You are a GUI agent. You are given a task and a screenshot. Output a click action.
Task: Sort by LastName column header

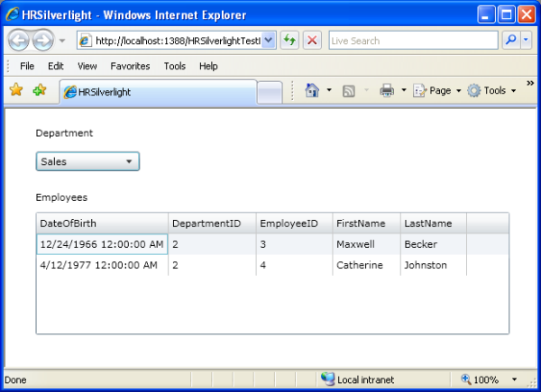point(434,223)
